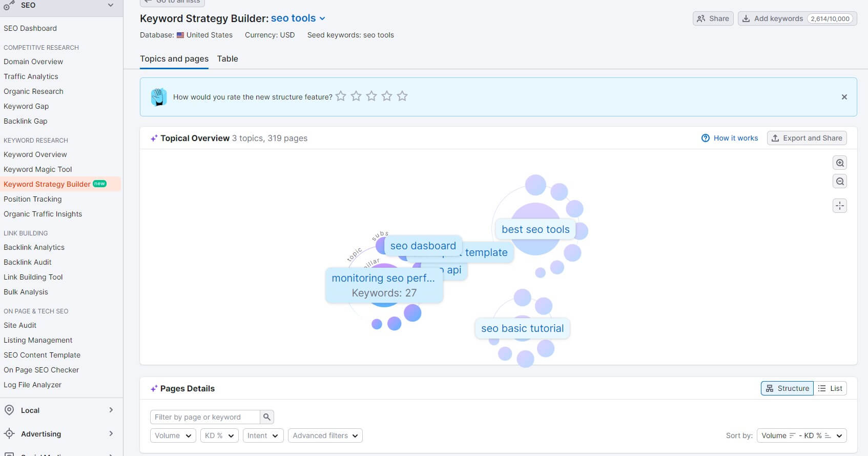Open the Advanced filters dropdown
The height and width of the screenshot is (456, 868).
click(325, 435)
